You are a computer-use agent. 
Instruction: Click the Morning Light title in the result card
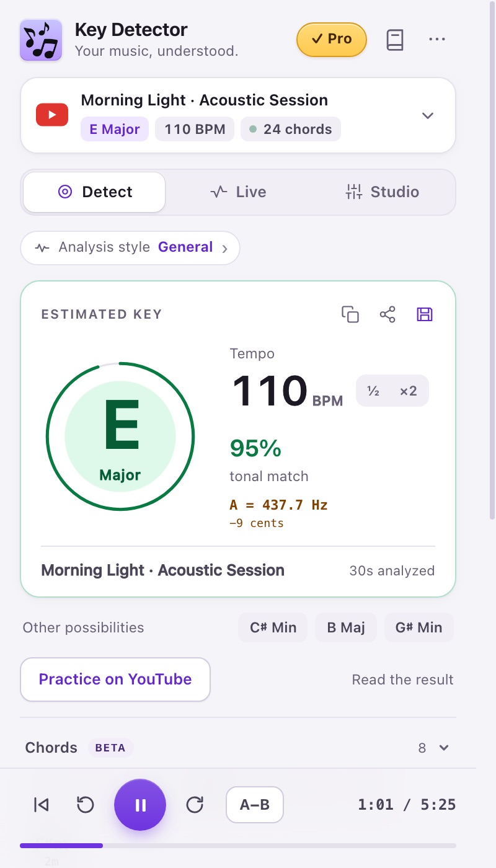pos(162,570)
